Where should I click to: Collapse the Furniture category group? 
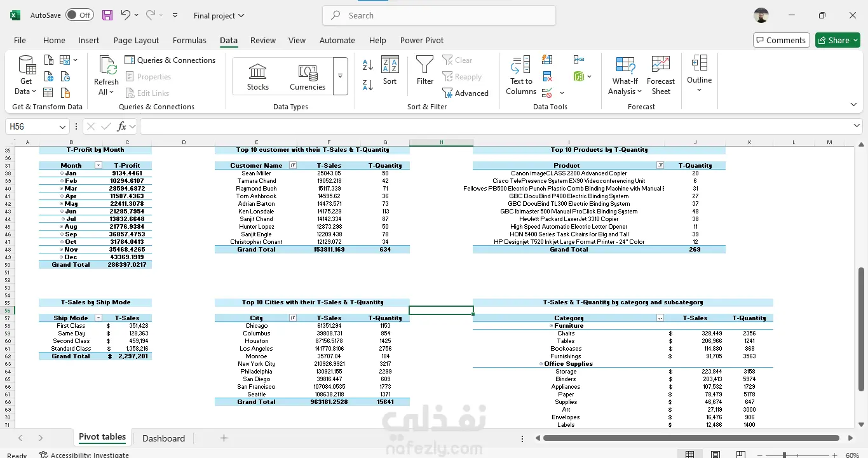click(x=551, y=326)
